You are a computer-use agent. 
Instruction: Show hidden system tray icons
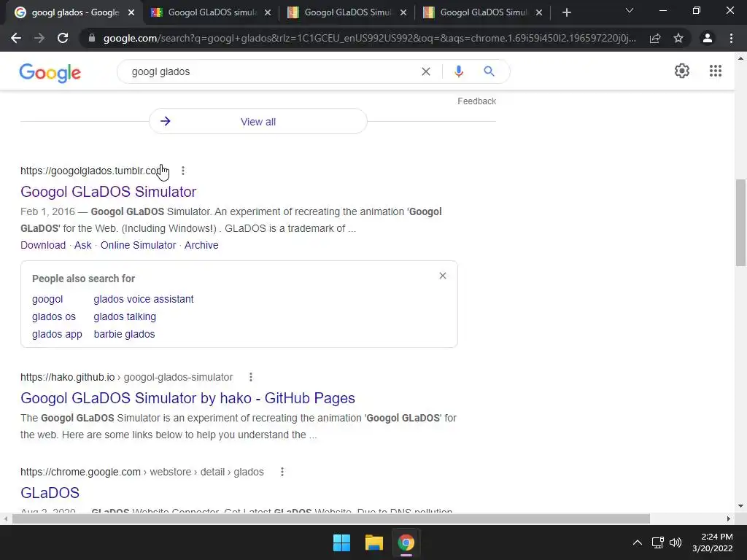[637, 542]
